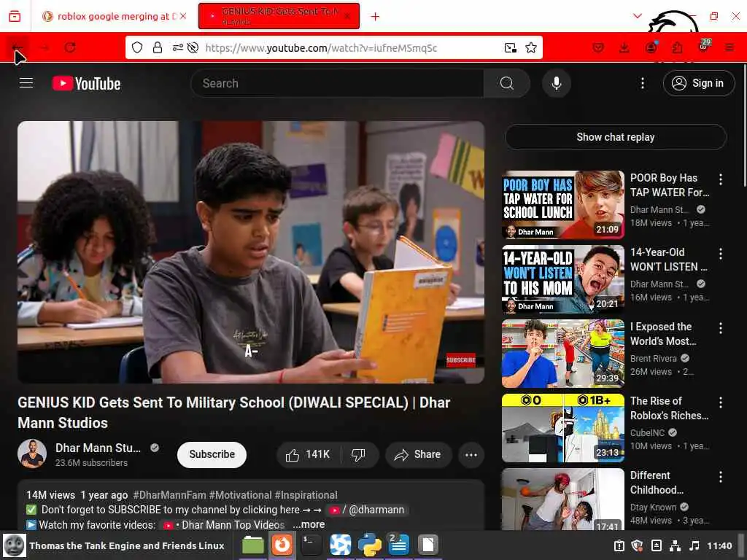This screenshot has width=747, height=560.
Task: Click the music note tray icon
Action: tap(694, 545)
